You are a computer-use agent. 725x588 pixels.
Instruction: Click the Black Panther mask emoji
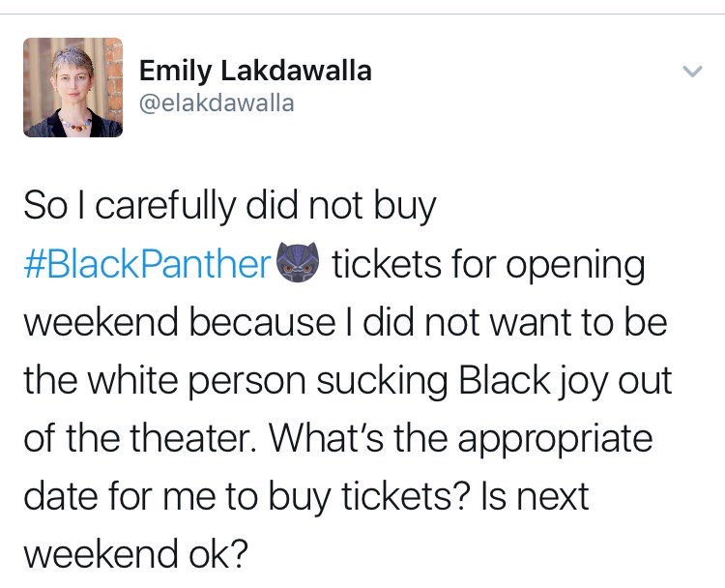click(297, 265)
